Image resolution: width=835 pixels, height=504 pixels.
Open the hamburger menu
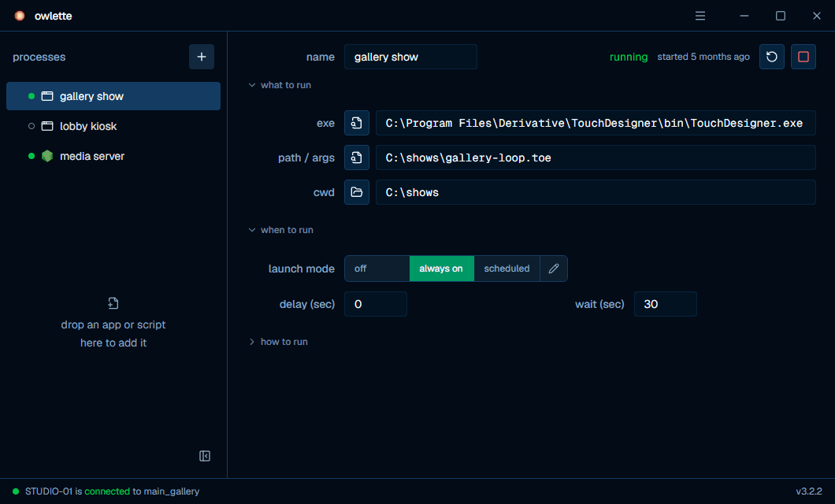pyautogui.click(x=700, y=16)
